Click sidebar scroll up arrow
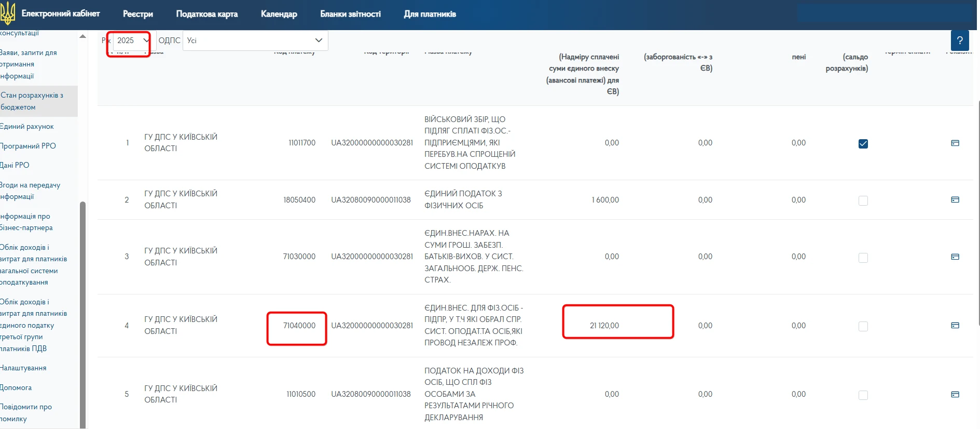 (82, 36)
